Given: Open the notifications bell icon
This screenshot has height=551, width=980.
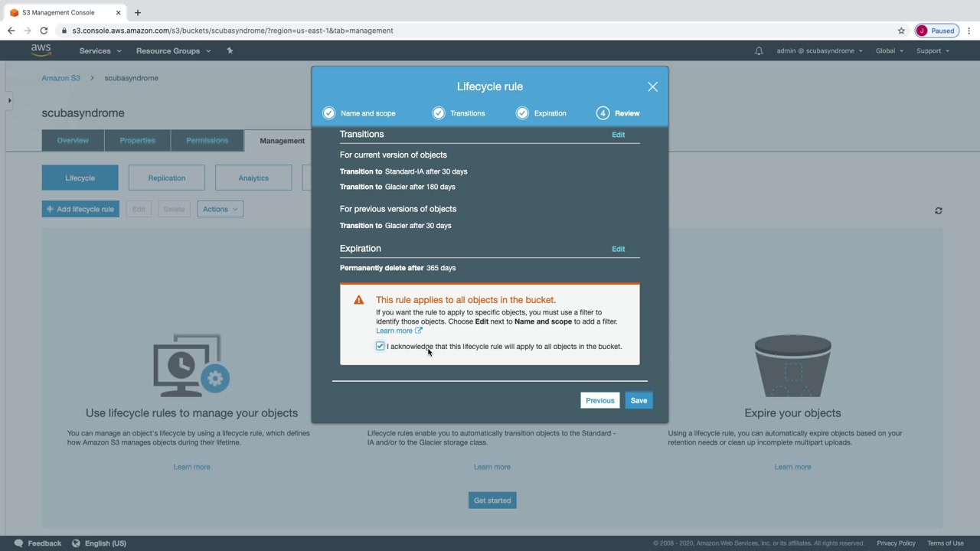Looking at the screenshot, I should coord(759,51).
